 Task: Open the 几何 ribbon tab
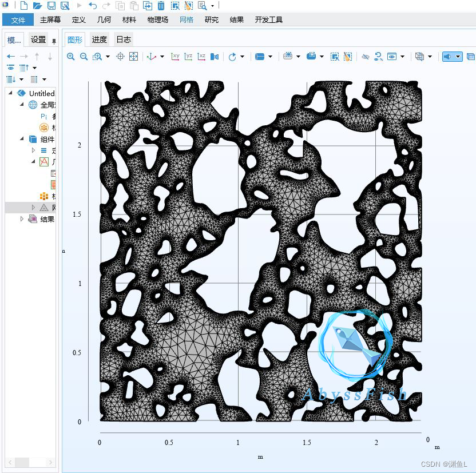click(x=104, y=20)
